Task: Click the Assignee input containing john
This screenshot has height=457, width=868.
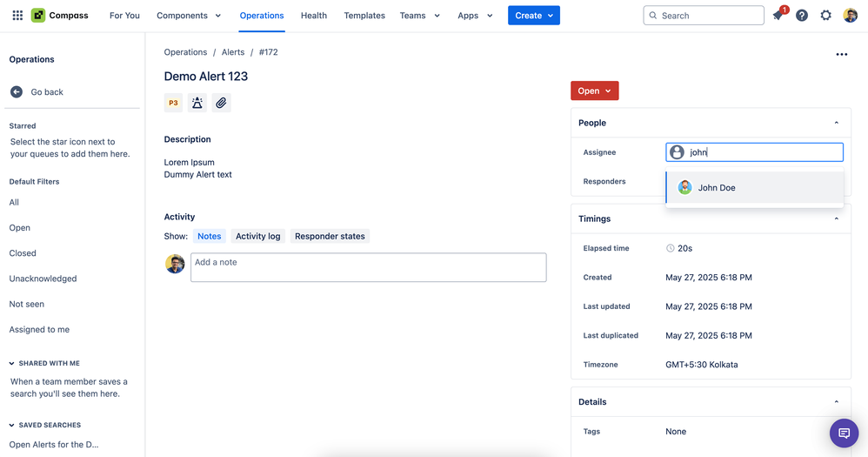Action: click(755, 152)
